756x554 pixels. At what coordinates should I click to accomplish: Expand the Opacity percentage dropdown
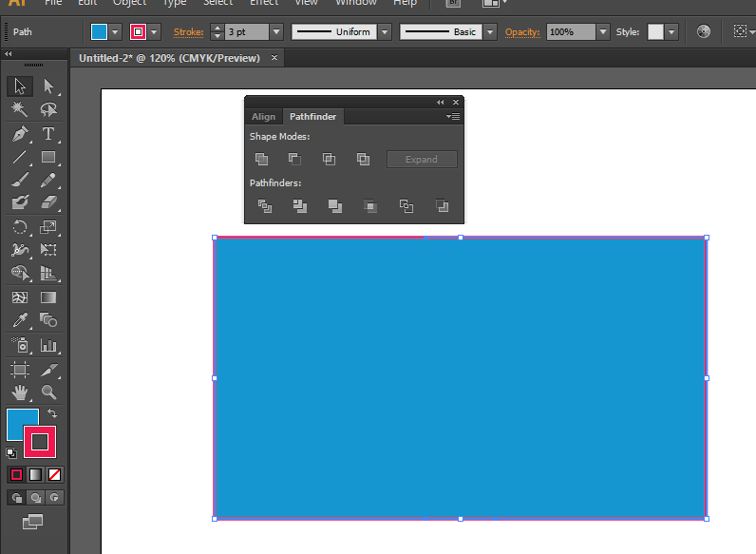coord(602,31)
